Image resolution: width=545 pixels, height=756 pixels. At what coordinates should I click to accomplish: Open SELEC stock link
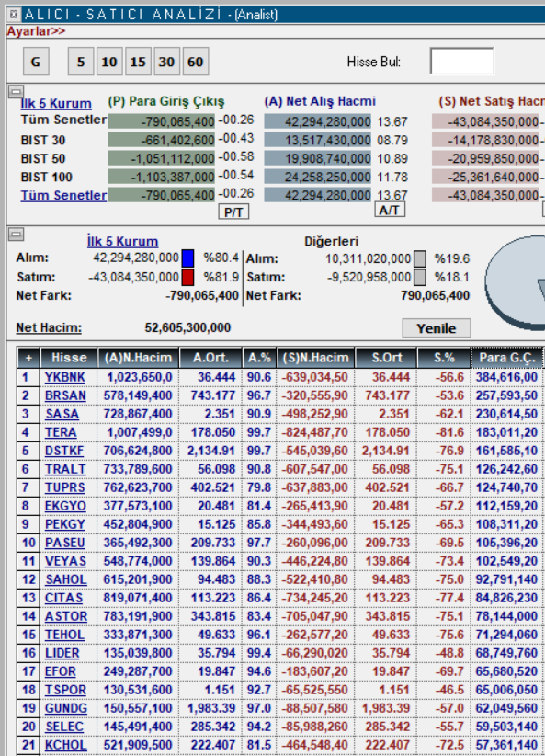[64, 727]
